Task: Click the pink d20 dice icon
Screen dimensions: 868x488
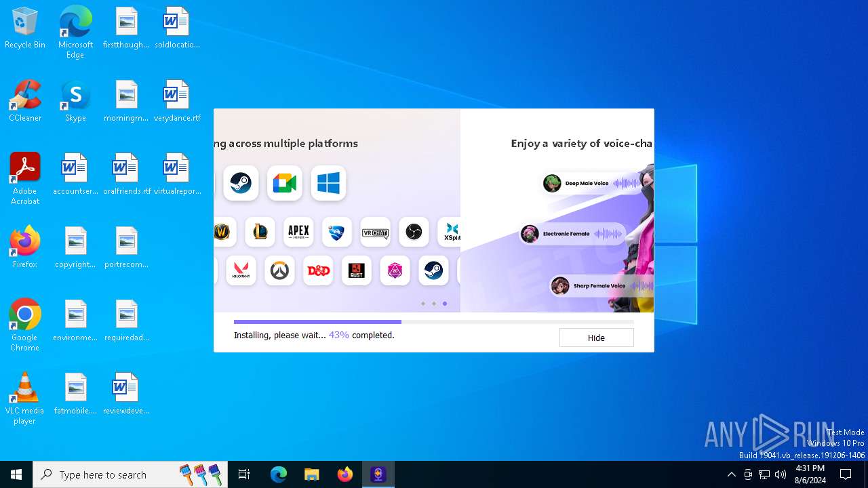Action: (x=395, y=270)
